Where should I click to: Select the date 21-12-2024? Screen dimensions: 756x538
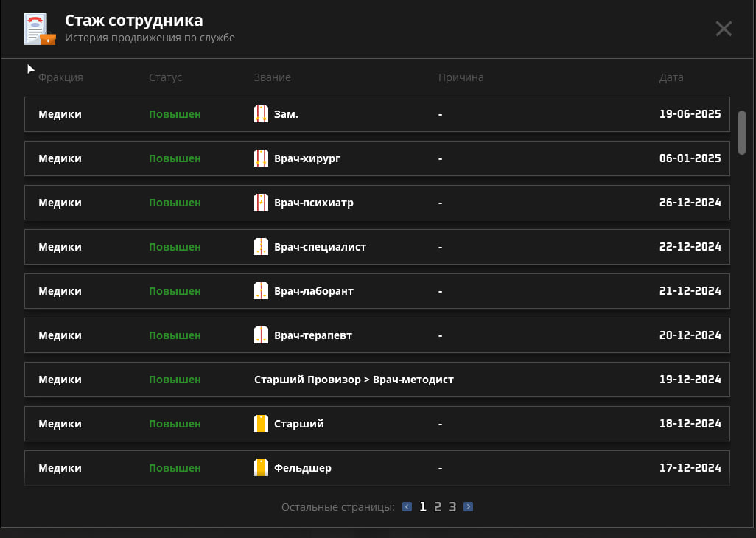690,290
